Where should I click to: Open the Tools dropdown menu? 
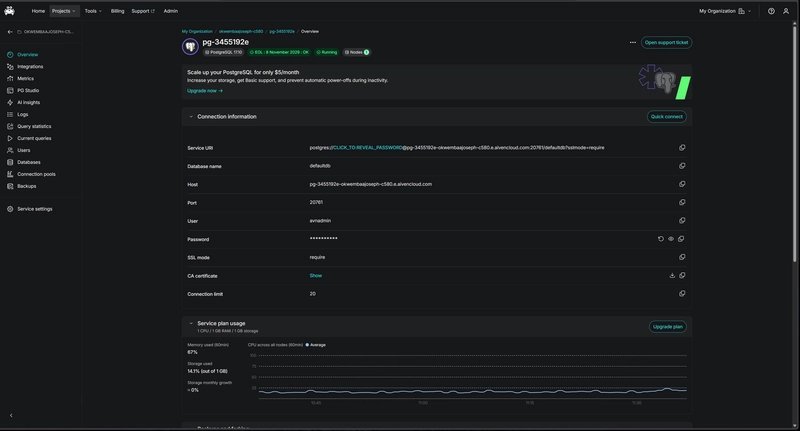click(93, 11)
